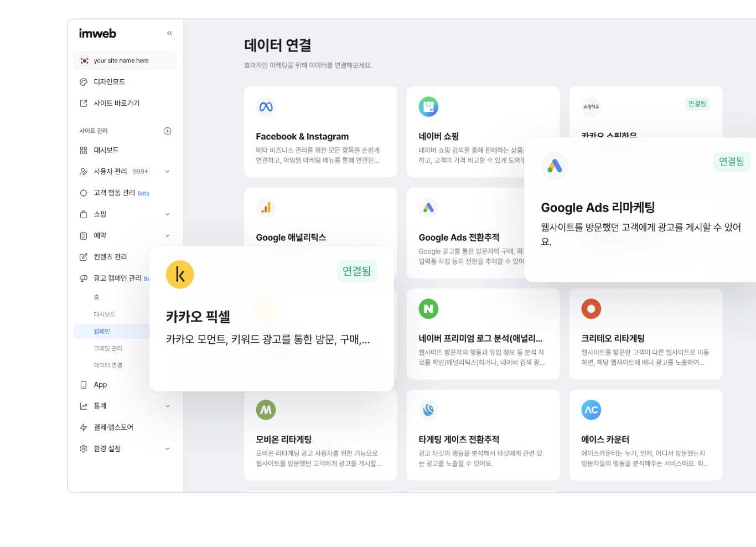Click the 대시보드 grid icon
The height and width of the screenshot is (547, 756).
pos(84,150)
